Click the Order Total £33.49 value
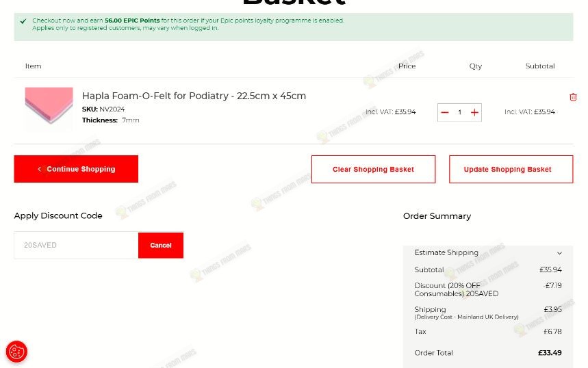The image size is (588, 368). coord(550,353)
